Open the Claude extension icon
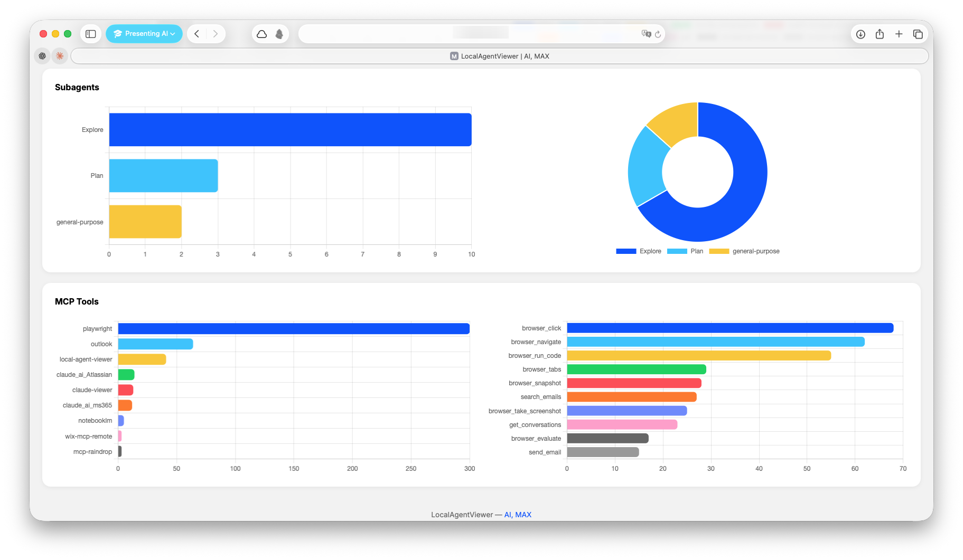 coord(60,55)
